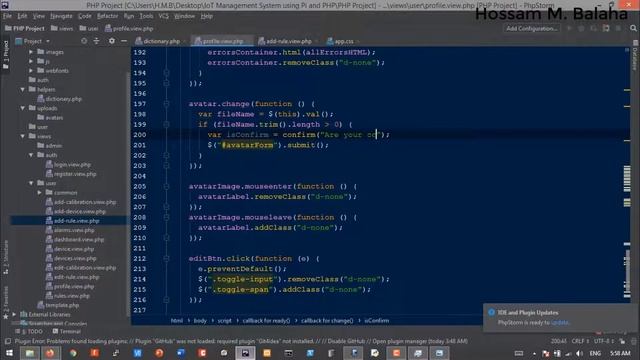The width and height of the screenshot is (640, 360).
Task: Open profile.view.php in the tree
Action: [74, 287]
